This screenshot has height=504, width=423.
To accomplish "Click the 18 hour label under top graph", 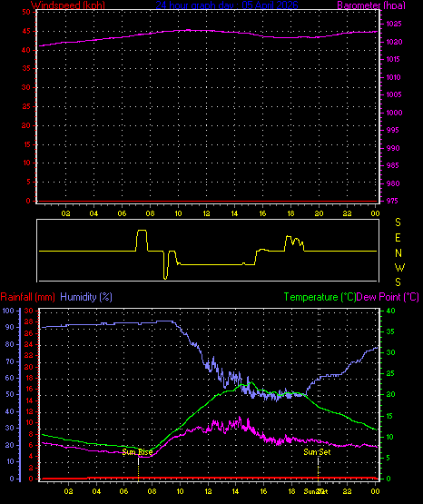I will pyautogui.click(x=290, y=213).
